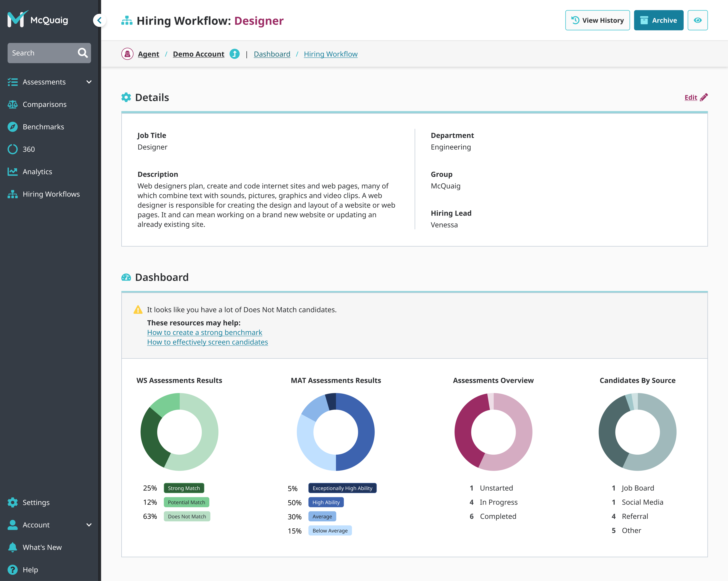728x581 pixels.
Task: Click the teal arrow icon beside Demo Account
Action: click(234, 54)
